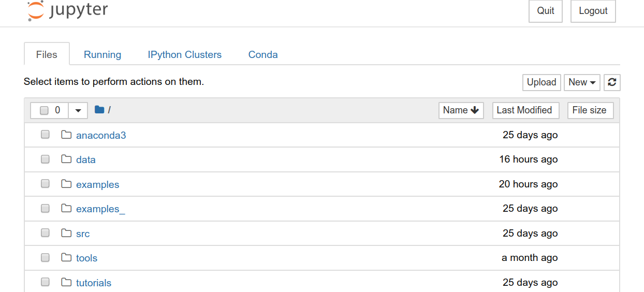This screenshot has height=292, width=644.
Task: Click the tools folder icon
Action: click(66, 257)
